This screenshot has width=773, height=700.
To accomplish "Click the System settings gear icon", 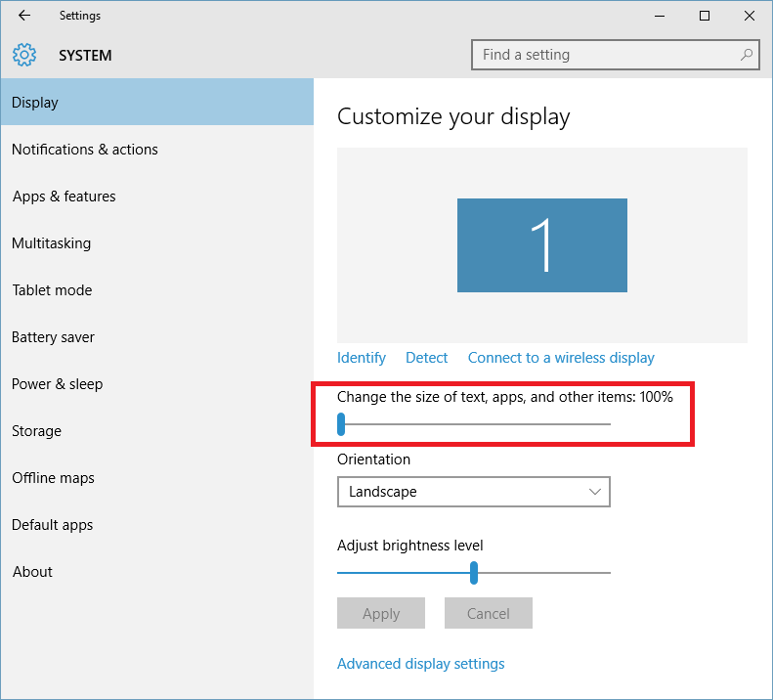I will point(24,55).
